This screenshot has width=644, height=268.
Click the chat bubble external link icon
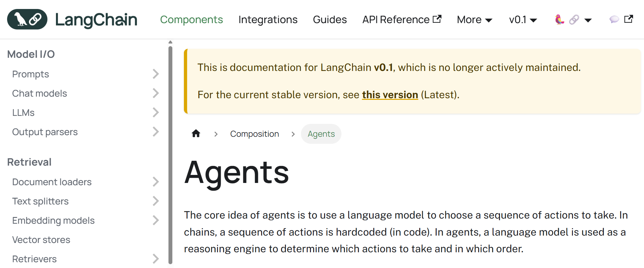pos(621,20)
